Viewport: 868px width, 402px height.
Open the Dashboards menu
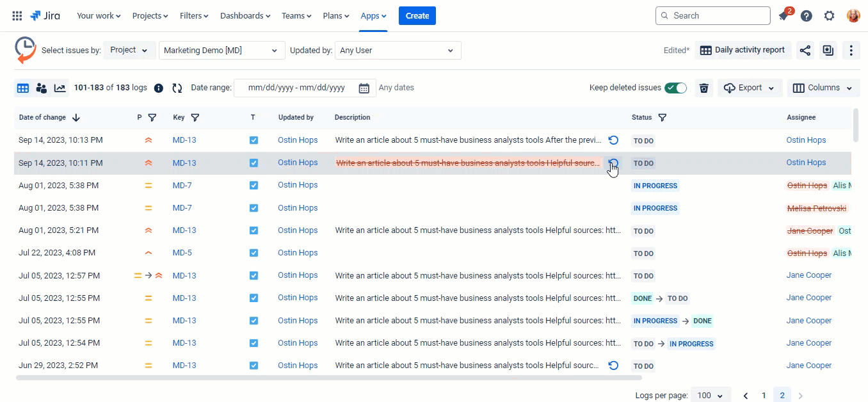coord(245,16)
